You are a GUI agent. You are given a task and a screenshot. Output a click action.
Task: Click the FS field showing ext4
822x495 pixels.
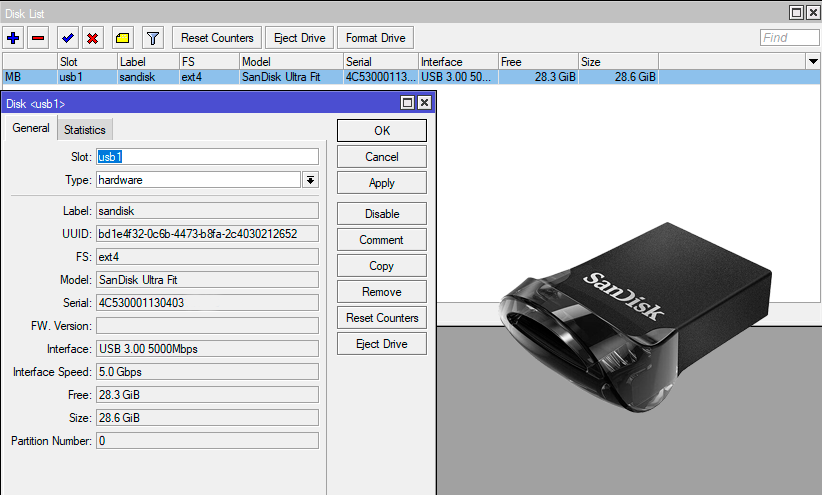pyautogui.click(x=207, y=257)
